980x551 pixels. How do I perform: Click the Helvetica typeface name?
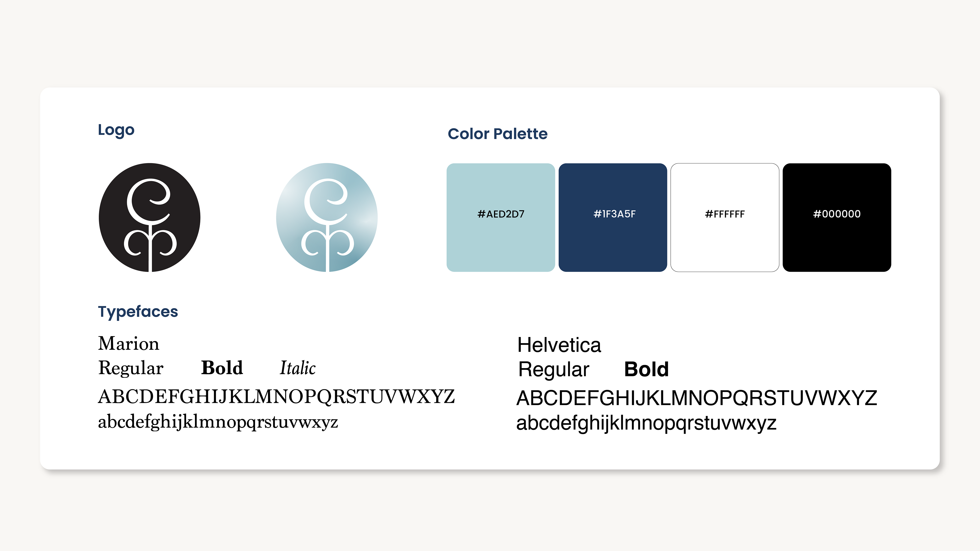(559, 345)
